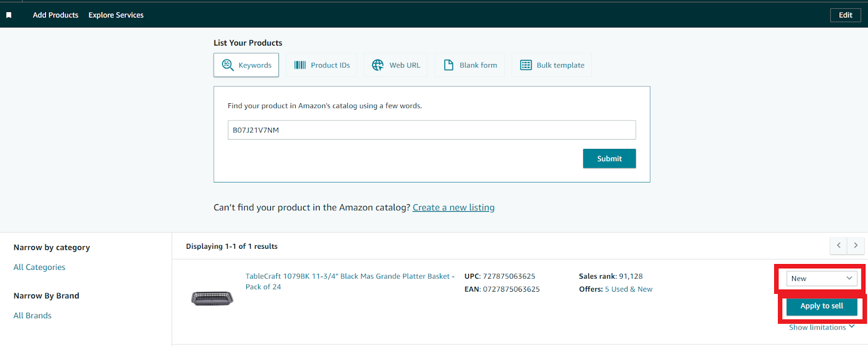Screen dimensions: 868x346
Task: Click the Edit button in the top bar
Action: (x=845, y=15)
